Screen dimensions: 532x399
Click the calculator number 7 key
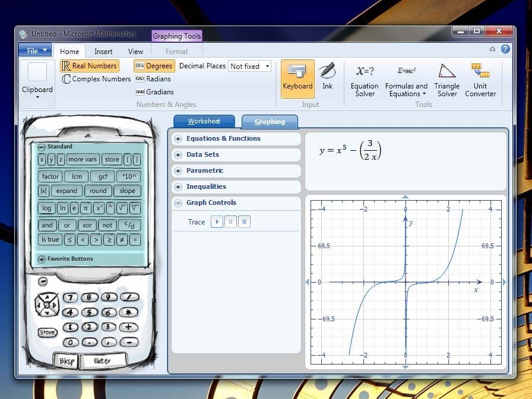pyautogui.click(x=71, y=297)
